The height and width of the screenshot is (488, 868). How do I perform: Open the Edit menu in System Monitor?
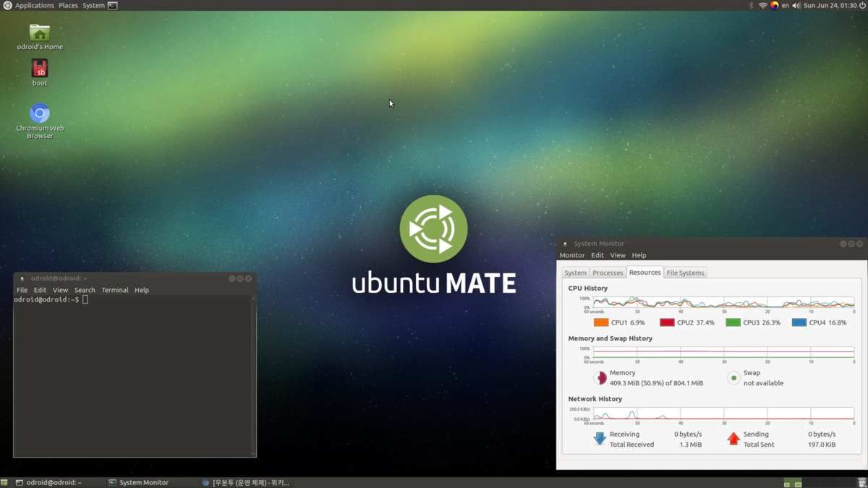[597, 255]
